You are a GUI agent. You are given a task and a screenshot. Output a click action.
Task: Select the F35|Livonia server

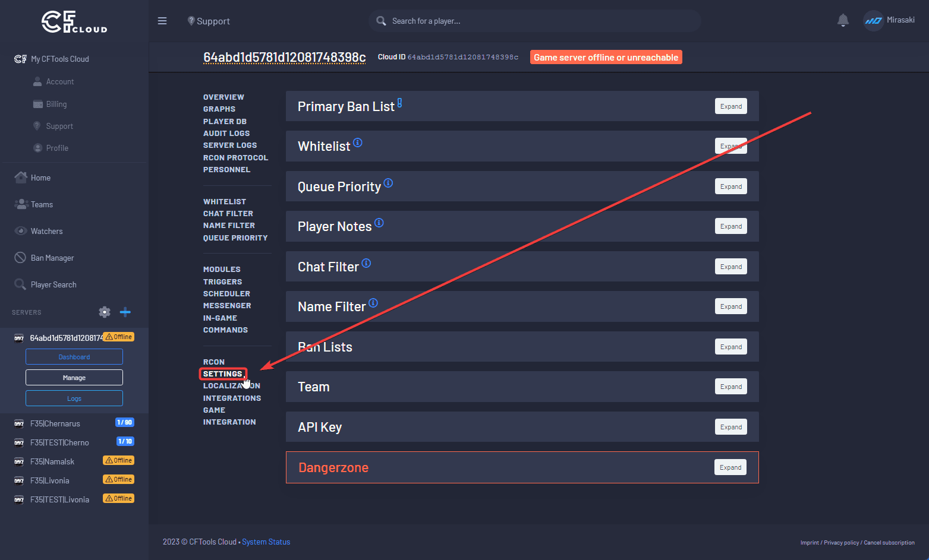click(50, 480)
